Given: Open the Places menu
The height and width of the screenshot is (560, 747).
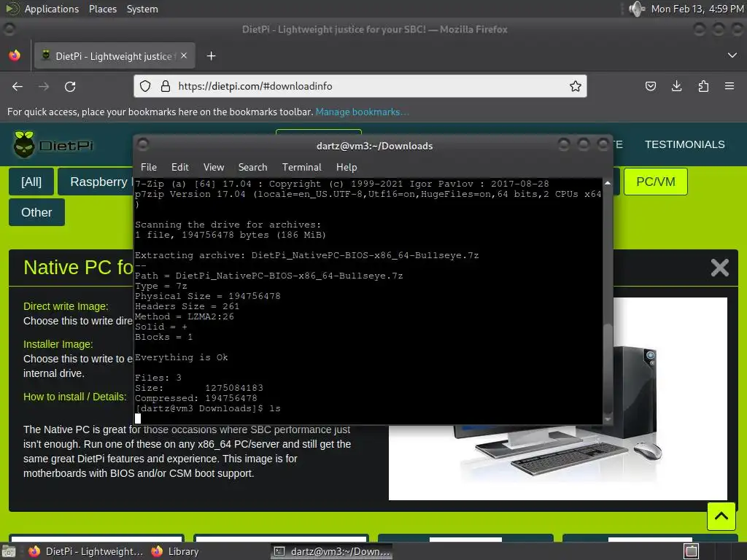Looking at the screenshot, I should [x=102, y=9].
